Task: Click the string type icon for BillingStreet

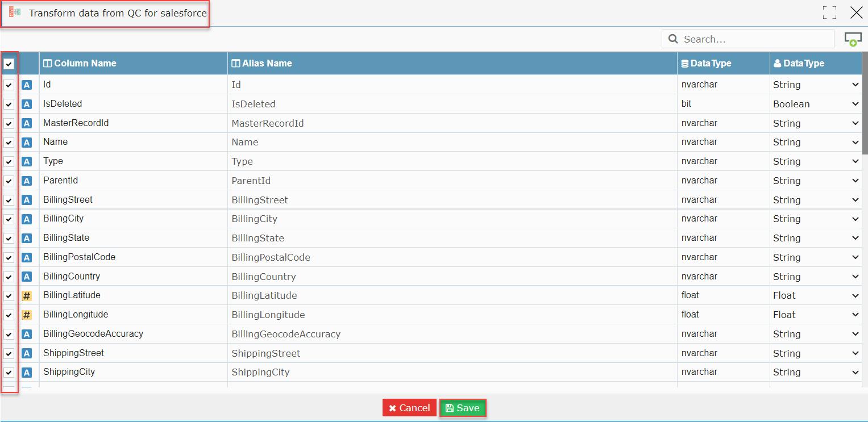Action: [27, 200]
